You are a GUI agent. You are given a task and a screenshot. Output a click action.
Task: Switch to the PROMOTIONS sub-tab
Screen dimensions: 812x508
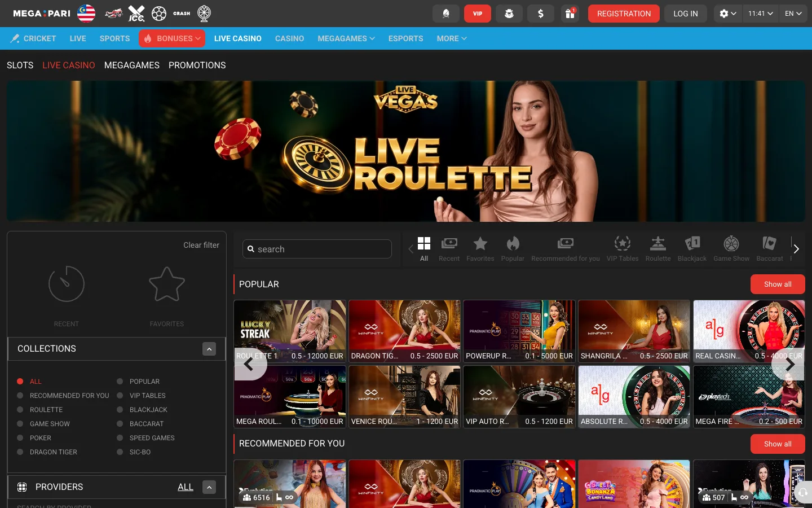pos(197,65)
